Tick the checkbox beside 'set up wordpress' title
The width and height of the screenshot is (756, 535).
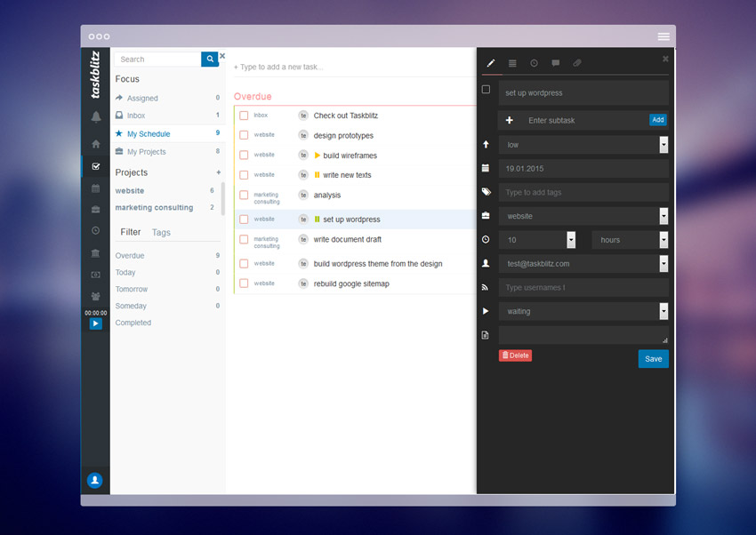486,90
